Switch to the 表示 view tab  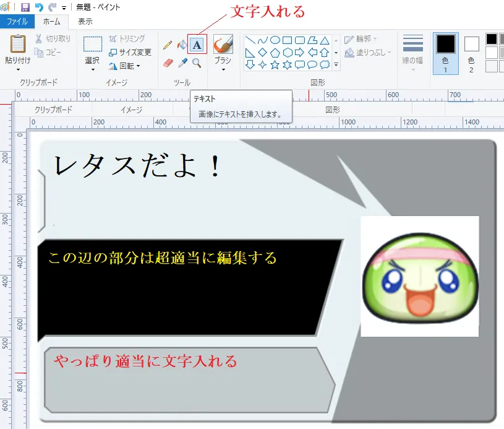(x=85, y=22)
